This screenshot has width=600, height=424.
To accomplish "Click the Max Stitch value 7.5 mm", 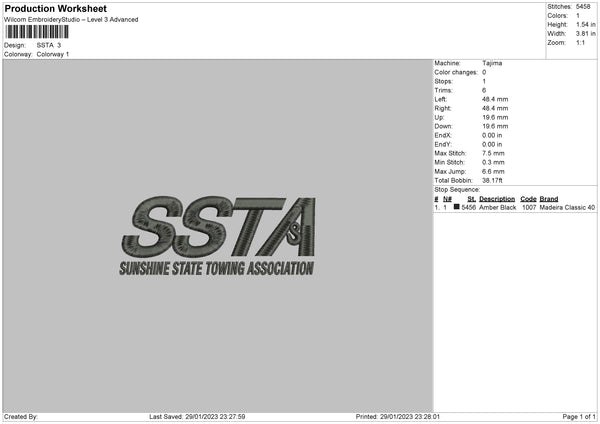I will [x=493, y=153].
